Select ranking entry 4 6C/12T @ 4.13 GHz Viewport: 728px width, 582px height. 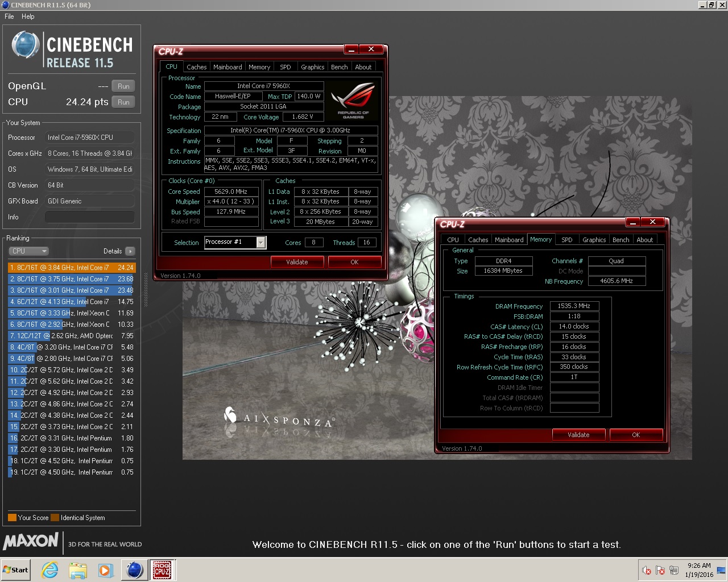tap(72, 301)
